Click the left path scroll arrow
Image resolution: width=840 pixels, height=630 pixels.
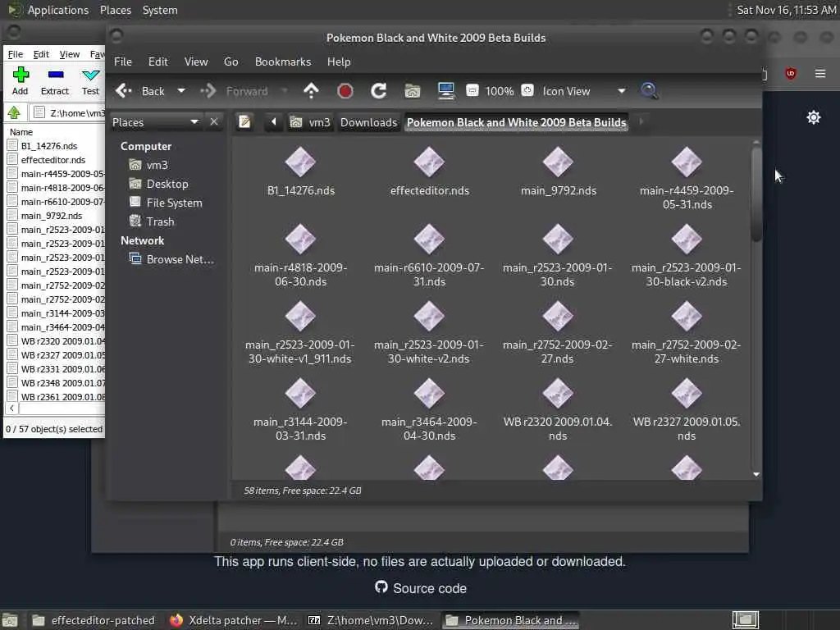[274, 122]
